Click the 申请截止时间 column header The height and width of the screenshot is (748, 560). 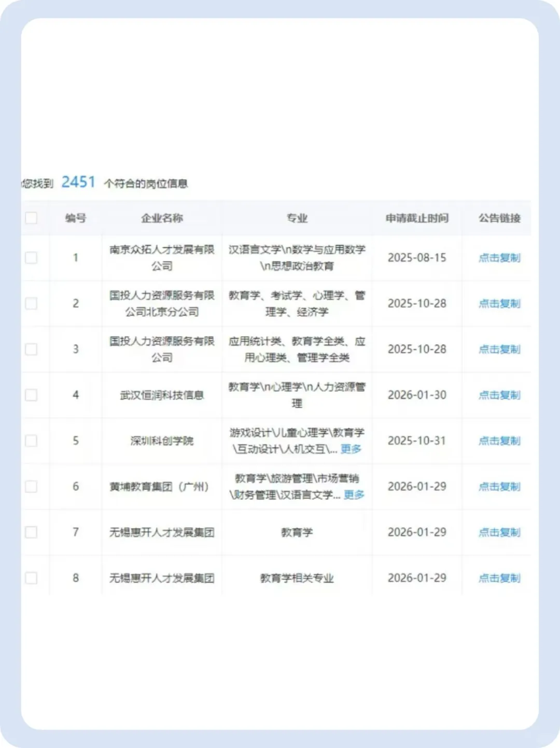pyautogui.click(x=417, y=218)
